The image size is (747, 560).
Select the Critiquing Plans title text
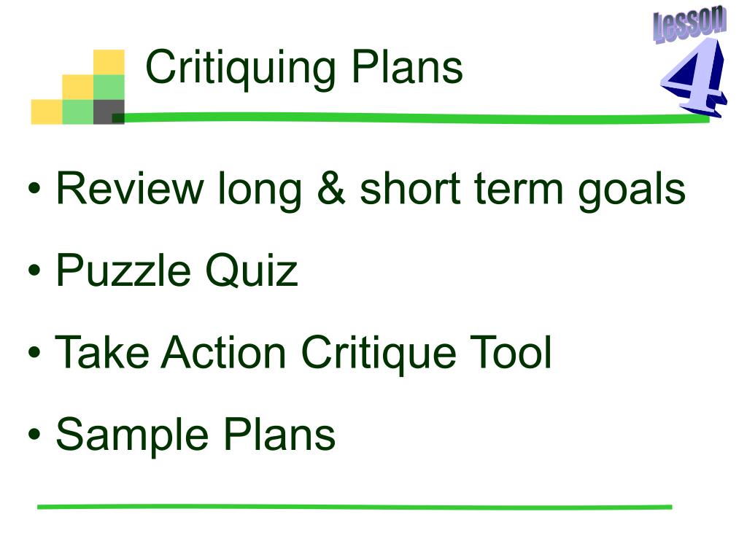(304, 68)
